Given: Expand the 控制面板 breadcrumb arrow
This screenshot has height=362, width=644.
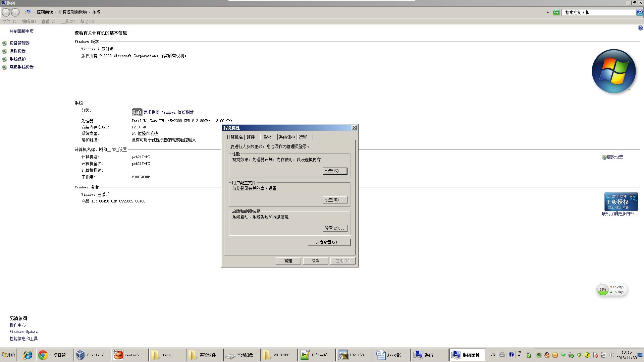Looking at the screenshot, I should (56, 12).
